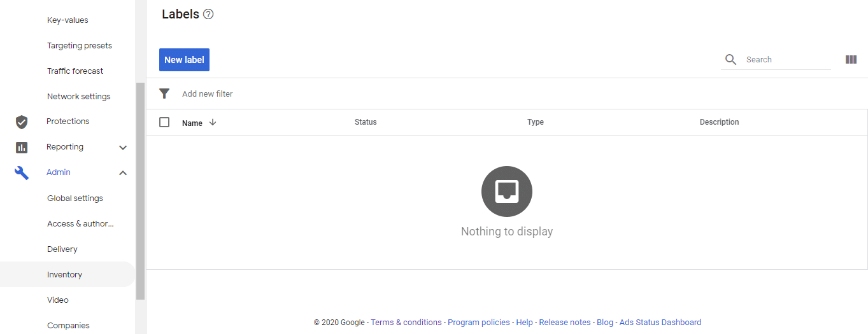
Task: Click the Reporting bar chart icon
Action: (x=22, y=147)
